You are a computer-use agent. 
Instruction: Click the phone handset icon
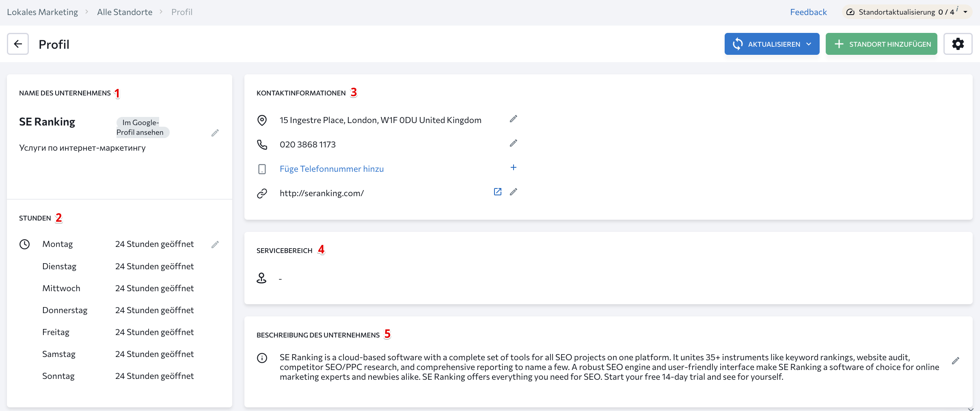[x=262, y=145]
